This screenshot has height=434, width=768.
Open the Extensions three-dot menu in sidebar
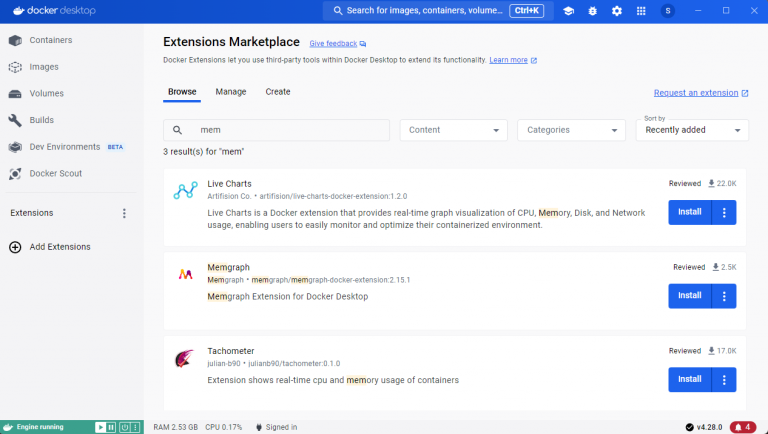(x=125, y=213)
